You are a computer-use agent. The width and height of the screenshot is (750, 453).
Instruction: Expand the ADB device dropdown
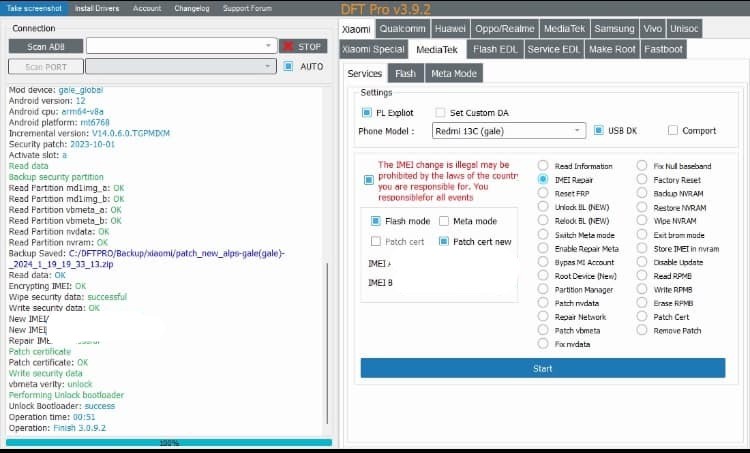click(x=181, y=46)
